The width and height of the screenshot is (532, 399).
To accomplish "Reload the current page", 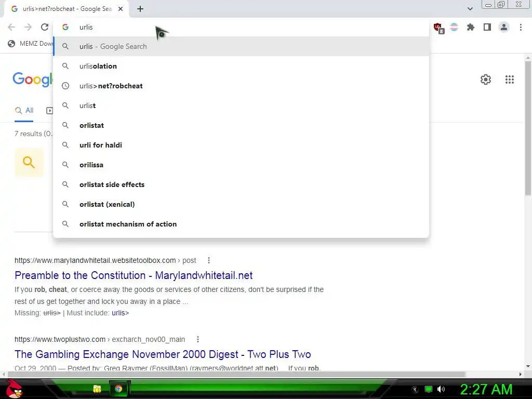I will pos(45,27).
